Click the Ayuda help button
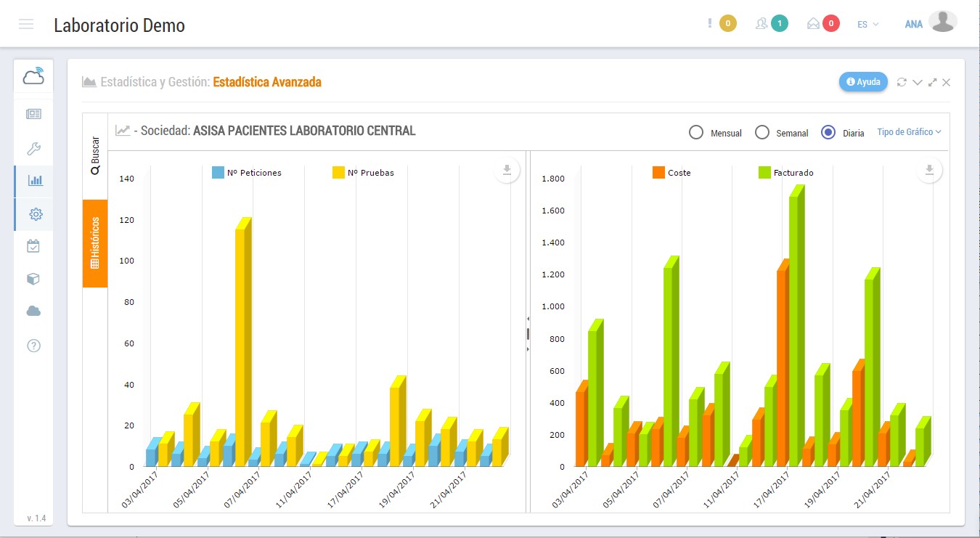The height and width of the screenshot is (538, 980). point(863,82)
